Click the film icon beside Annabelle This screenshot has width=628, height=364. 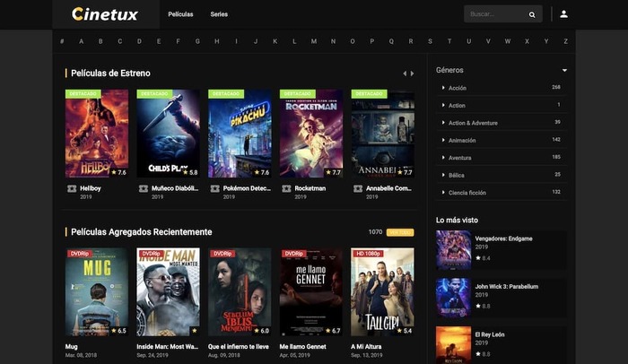click(358, 188)
